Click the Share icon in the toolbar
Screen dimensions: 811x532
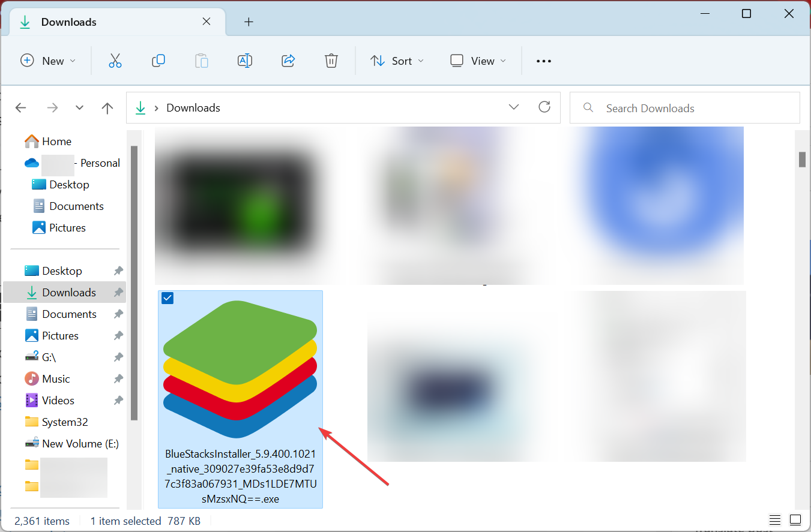[x=288, y=61]
